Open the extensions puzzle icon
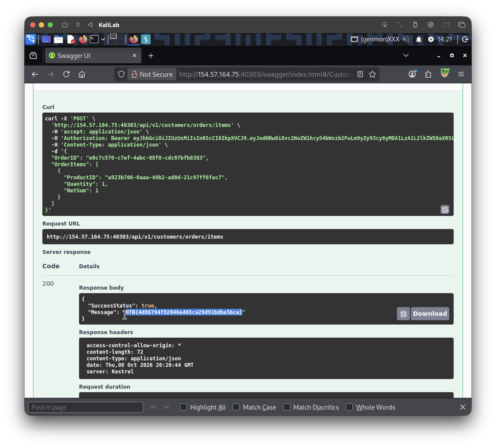Image resolution: width=496 pixels, height=448 pixels. pos(428,74)
